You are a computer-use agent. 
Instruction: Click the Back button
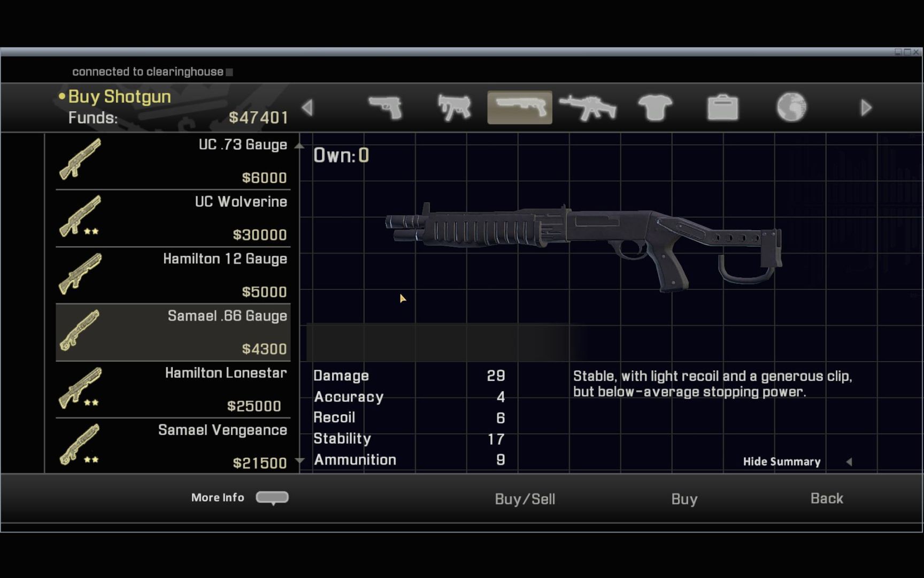pyautogui.click(x=827, y=498)
